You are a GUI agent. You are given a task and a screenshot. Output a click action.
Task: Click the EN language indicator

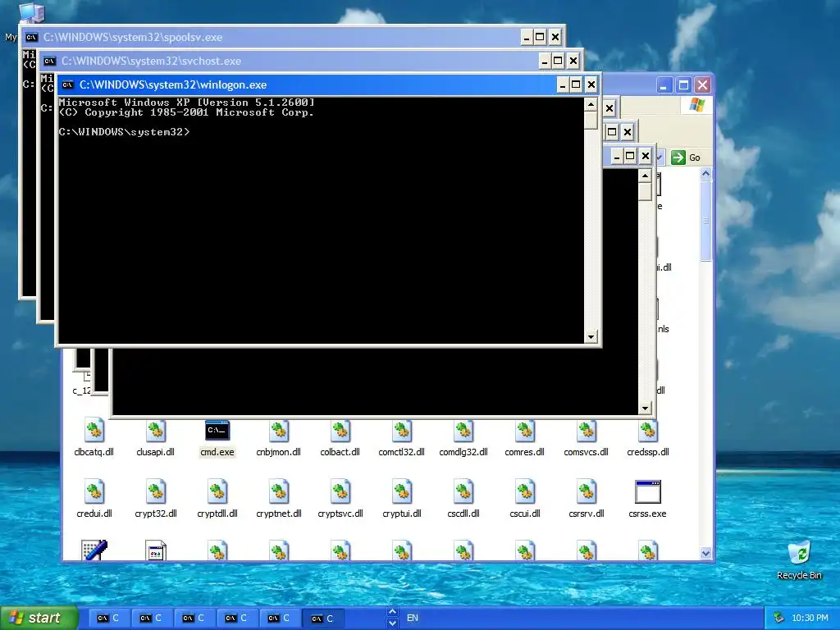[x=412, y=618]
